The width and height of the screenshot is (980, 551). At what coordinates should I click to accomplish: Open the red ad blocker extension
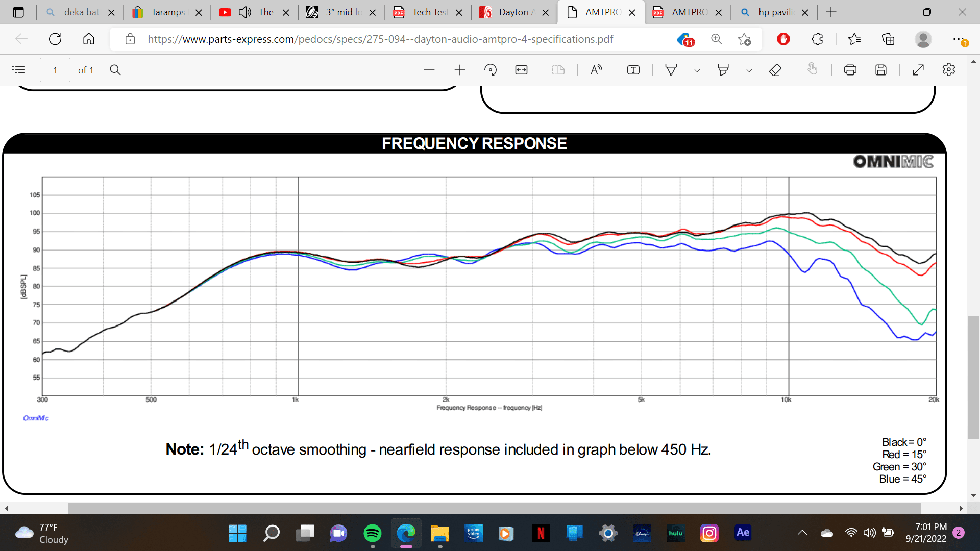[783, 39]
